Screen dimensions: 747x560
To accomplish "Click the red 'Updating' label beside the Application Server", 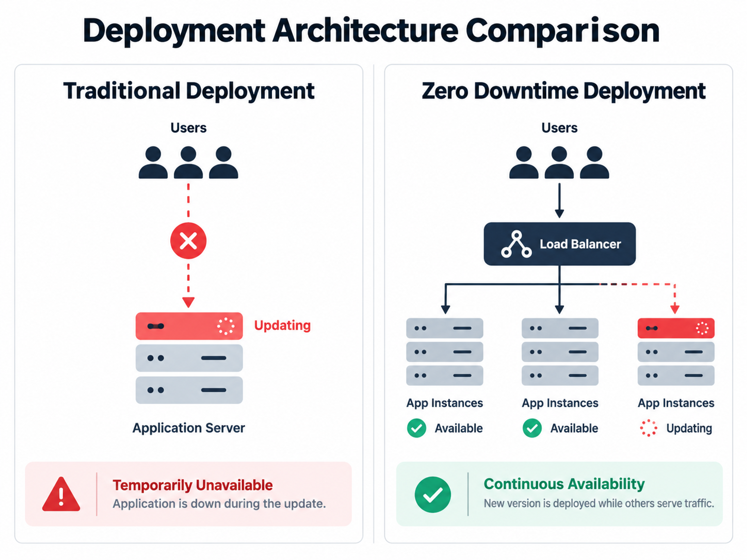I will tap(282, 326).
